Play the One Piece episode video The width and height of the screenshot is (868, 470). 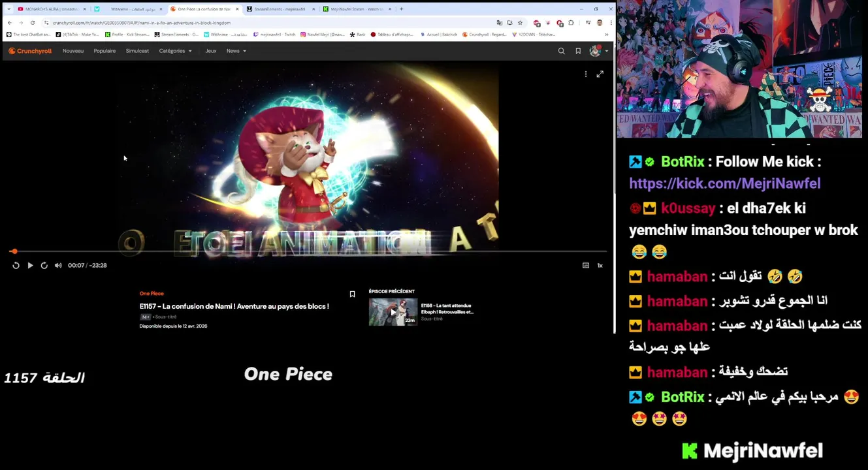[x=30, y=265]
